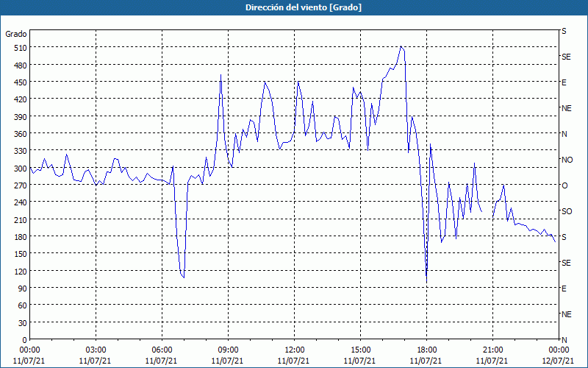The image size is (588, 368).
Task: Click the 00:00 label above 12/07/21
Action: [x=559, y=350]
